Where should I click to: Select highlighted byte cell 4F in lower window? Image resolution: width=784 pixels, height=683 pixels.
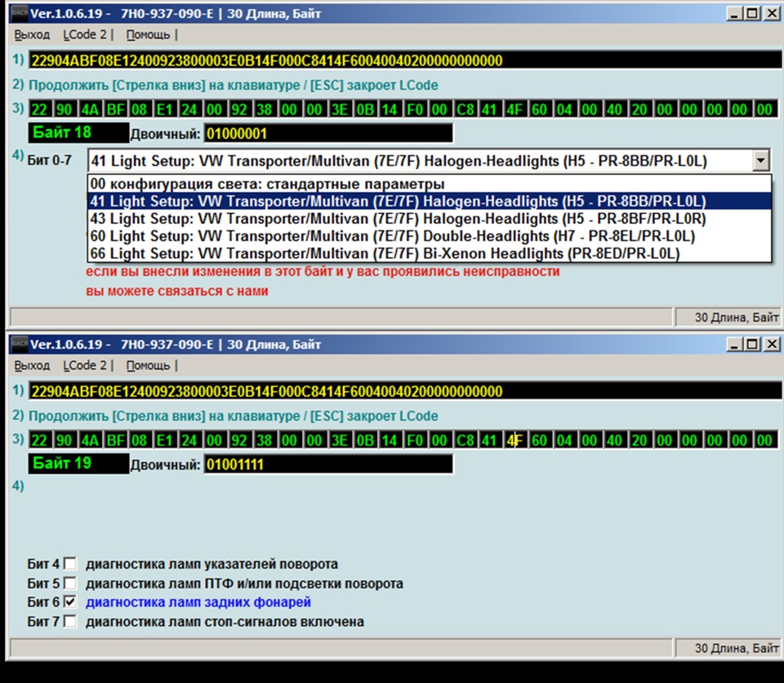[514, 440]
